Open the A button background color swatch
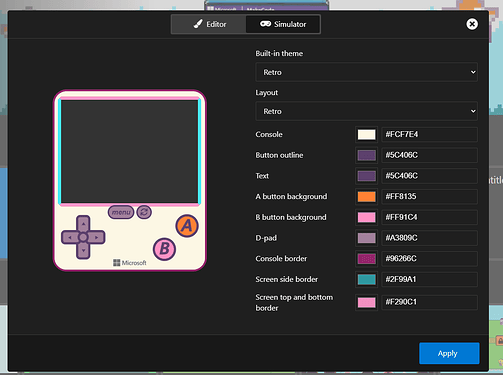The width and height of the screenshot is (503, 375). point(366,196)
